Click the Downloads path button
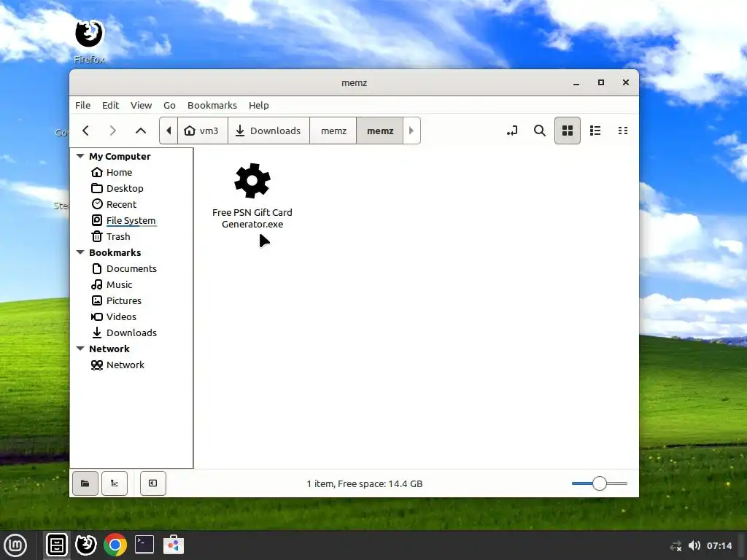Image resolution: width=747 pixels, height=560 pixels. coord(268,131)
